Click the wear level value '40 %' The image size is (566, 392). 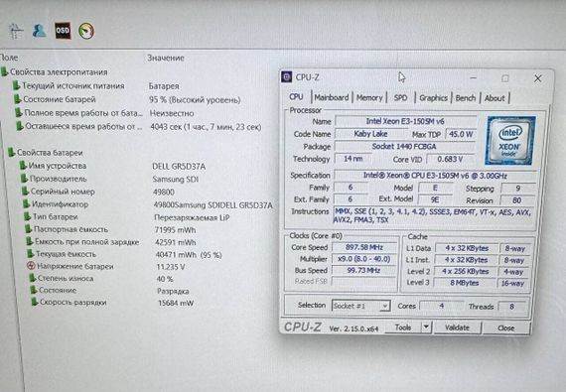pos(165,279)
